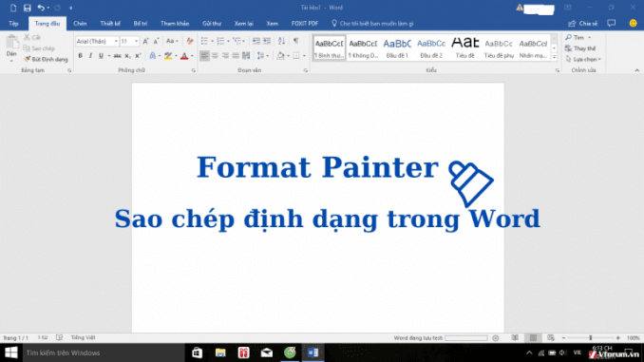
Task: Collapse the ribbon with arrow
Action: tap(636, 70)
